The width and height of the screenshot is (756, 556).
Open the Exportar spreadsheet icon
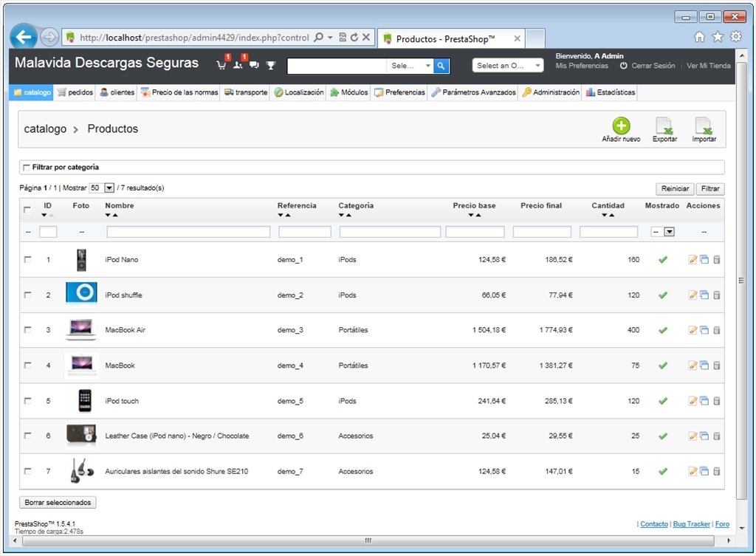(x=664, y=126)
